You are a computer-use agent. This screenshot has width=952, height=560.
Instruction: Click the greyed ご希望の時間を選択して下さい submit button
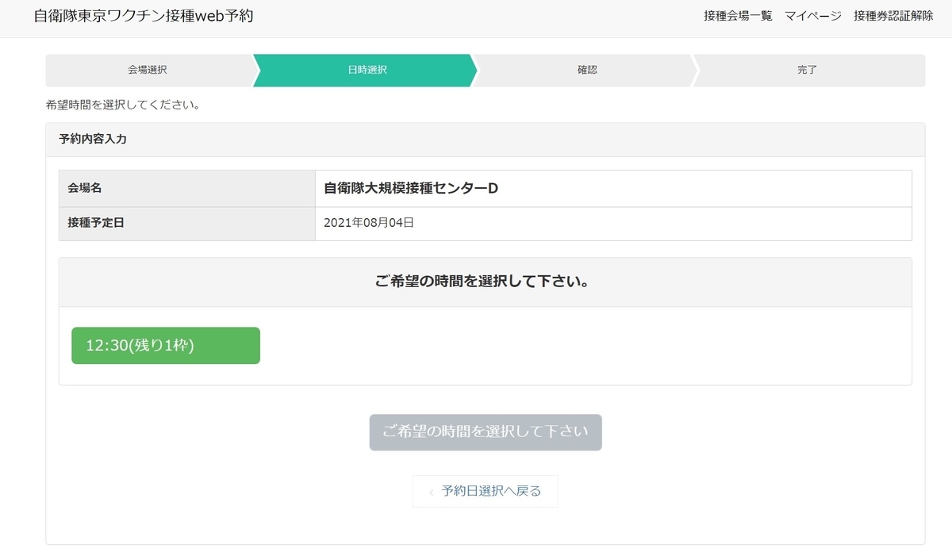(x=486, y=432)
